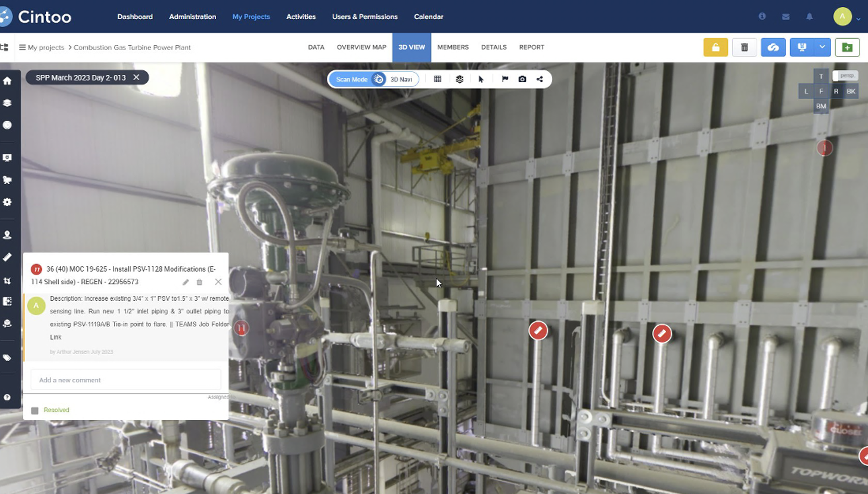Click the camera screenshot icon in viewer toolbar
This screenshot has height=494, width=868.
point(522,79)
